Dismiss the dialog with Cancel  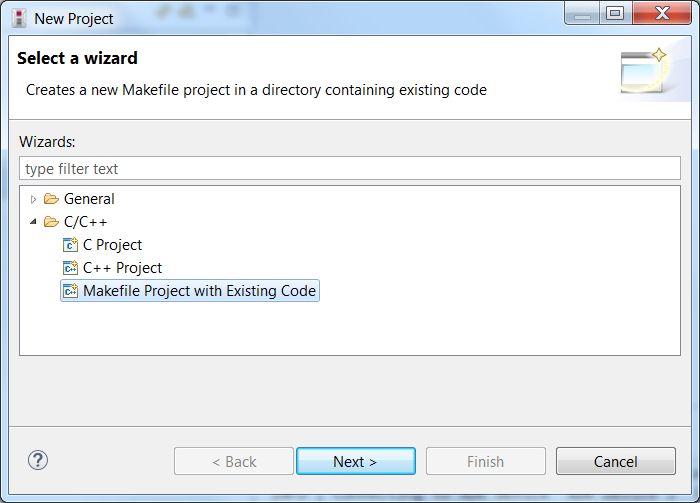[x=616, y=461]
